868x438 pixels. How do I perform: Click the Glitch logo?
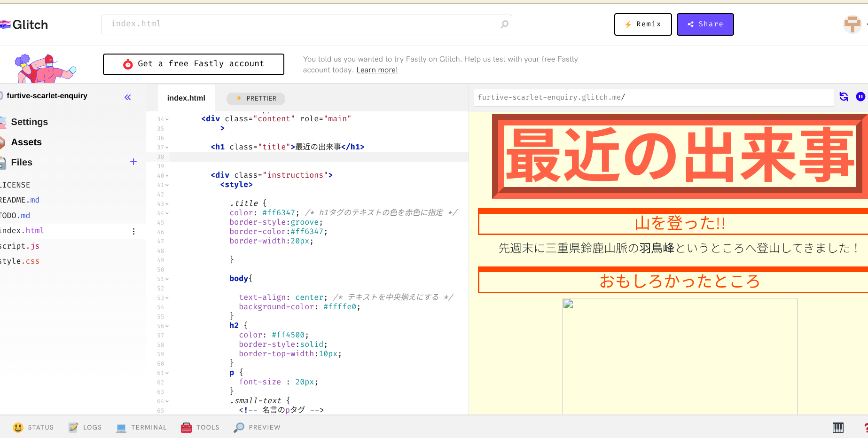tap(24, 24)
